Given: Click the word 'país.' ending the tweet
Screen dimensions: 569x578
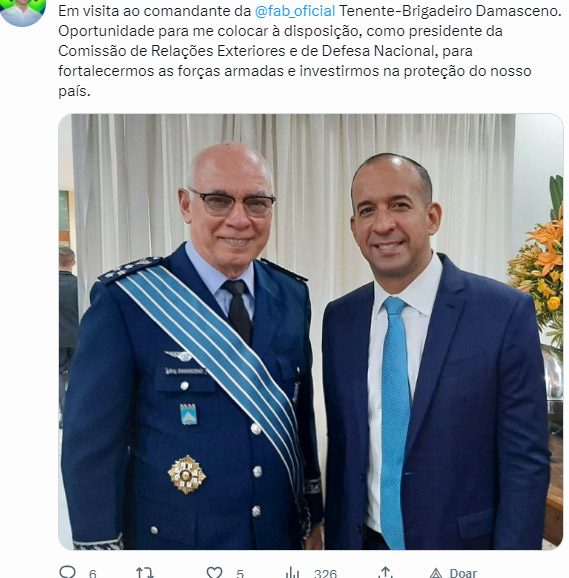Looking at the screenshot, I should click(x=74, y=91).
